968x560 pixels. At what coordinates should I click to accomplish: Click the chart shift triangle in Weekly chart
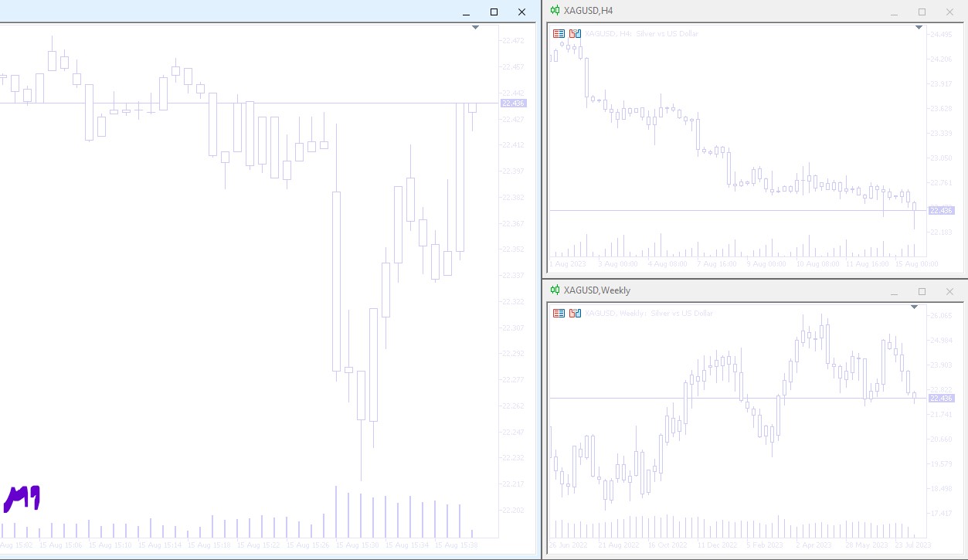[914, 307]
